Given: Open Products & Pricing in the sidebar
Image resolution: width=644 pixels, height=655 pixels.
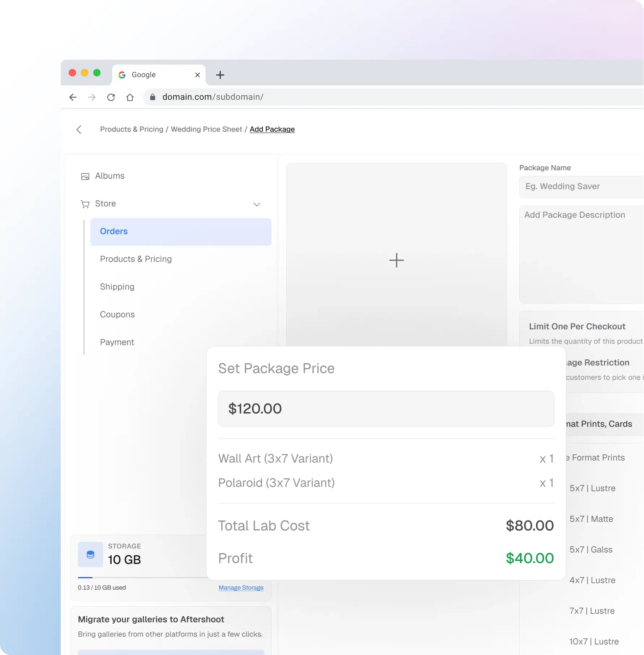Looking at the screenshot, I should click(136, 259).
